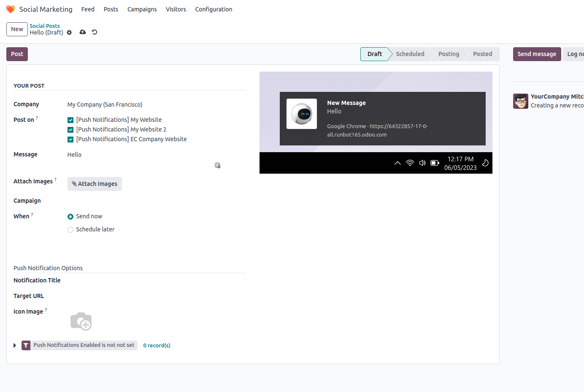
Task: Click the Posted status stage
Action: [482, 54]
